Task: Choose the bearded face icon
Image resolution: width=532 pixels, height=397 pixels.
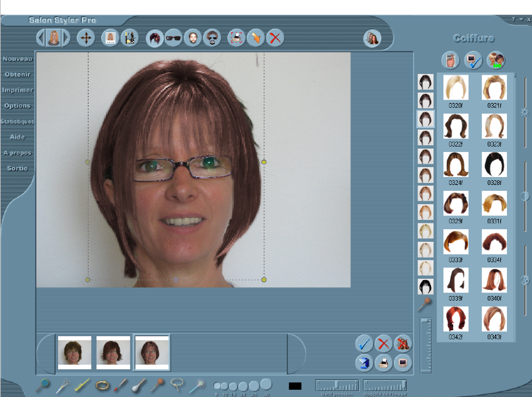Action: click(x=193, y=38)
